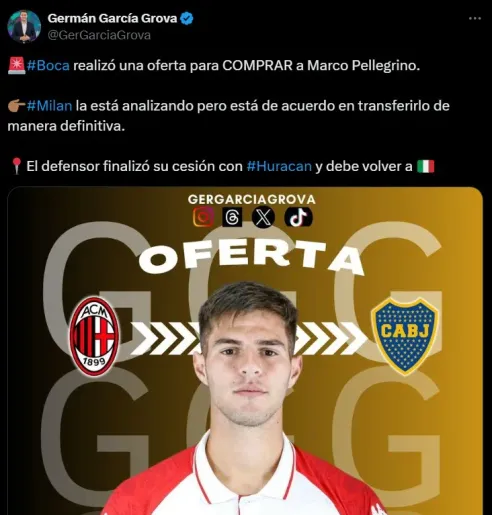Screen dimensions: 492x515
Task: Click the X logo in the graphic
Action: click(263, 217)
